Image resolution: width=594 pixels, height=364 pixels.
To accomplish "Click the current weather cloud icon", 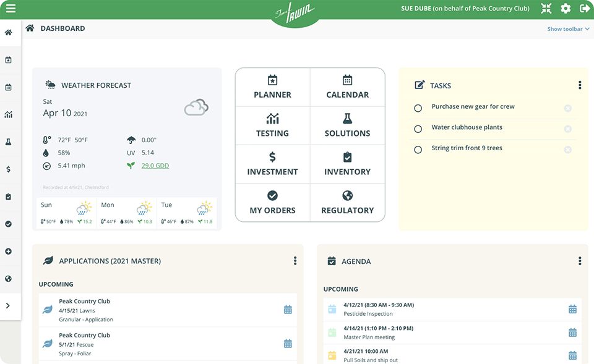I will coord(196,107).
